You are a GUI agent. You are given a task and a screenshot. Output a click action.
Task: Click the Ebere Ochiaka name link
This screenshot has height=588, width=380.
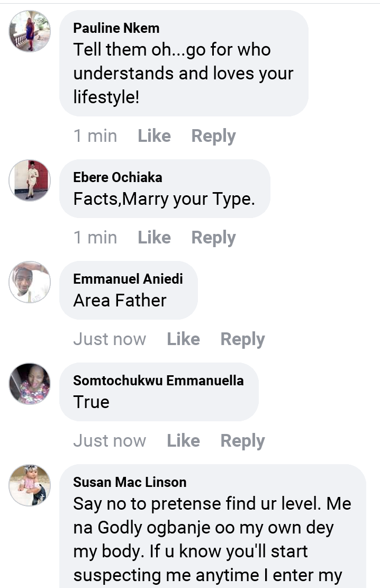(117, 177)
